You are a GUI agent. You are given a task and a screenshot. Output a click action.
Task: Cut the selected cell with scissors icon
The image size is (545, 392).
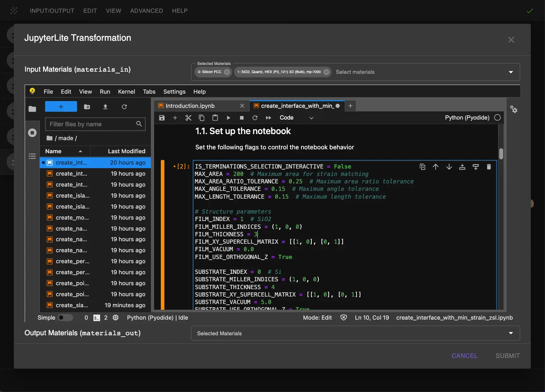tap(188, 118)
